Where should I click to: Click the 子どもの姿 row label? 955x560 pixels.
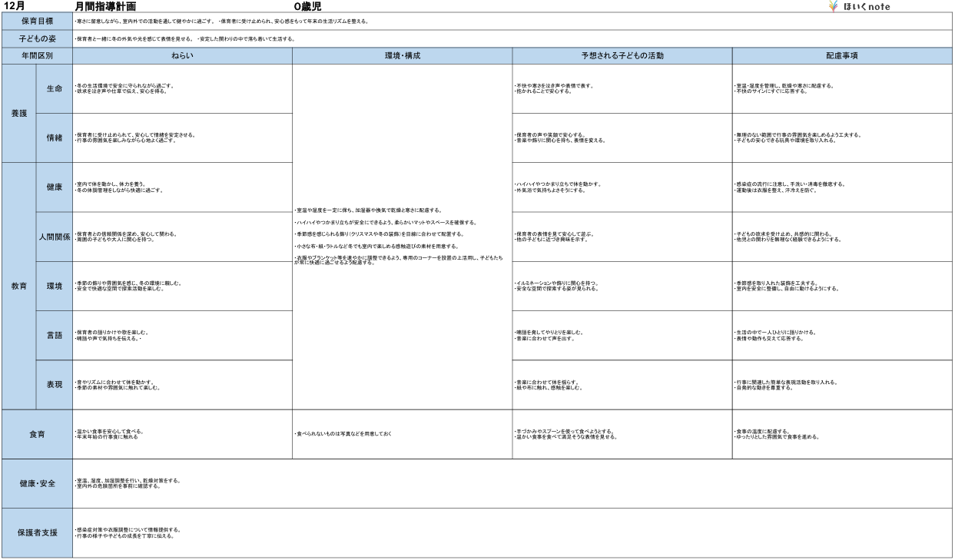pyautogui.click(x=37, y=38)
